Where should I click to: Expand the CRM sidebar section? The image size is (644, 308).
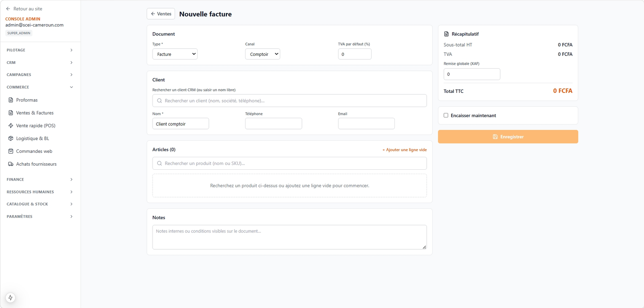point(40,63)
